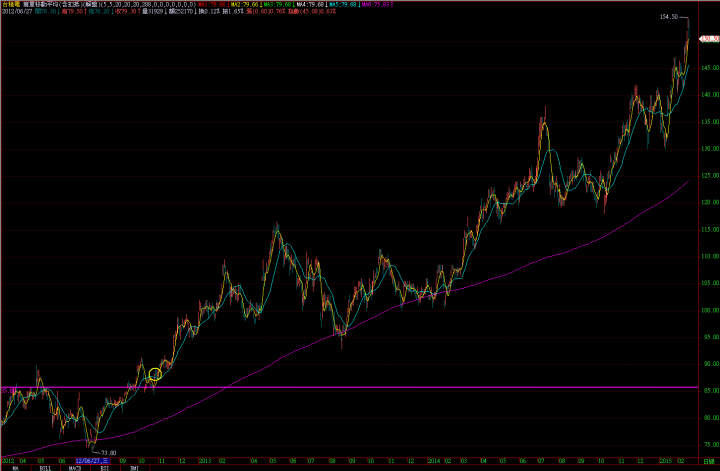Click the 2013 year label on timeline
The height and width of the screenshot is (471, 720).
coord(205,461)
